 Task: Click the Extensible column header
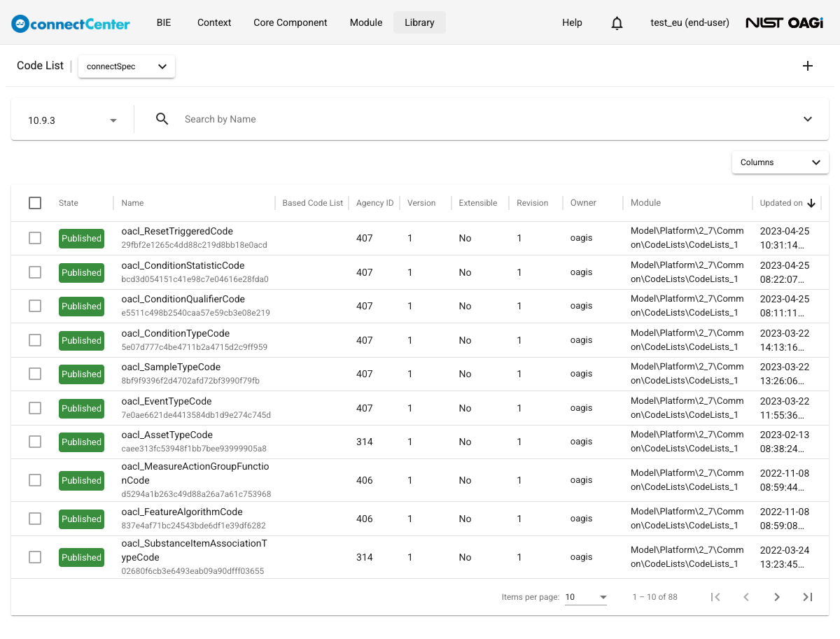coord(478,203)
